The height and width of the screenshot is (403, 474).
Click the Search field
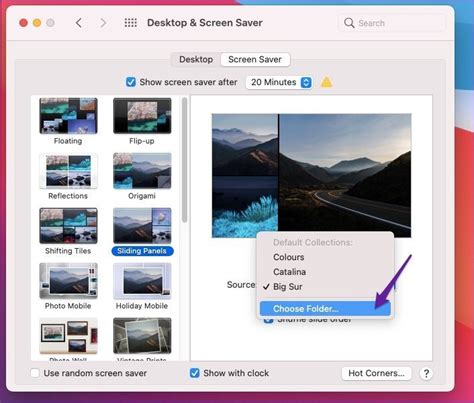[x=392, y=23]
